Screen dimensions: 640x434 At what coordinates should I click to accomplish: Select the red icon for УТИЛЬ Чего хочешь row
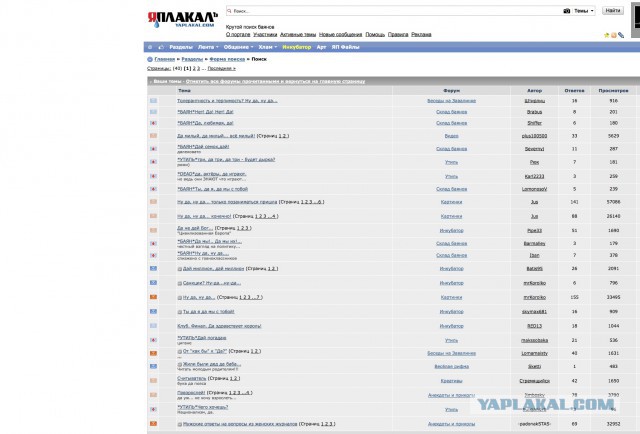point(153,409)
